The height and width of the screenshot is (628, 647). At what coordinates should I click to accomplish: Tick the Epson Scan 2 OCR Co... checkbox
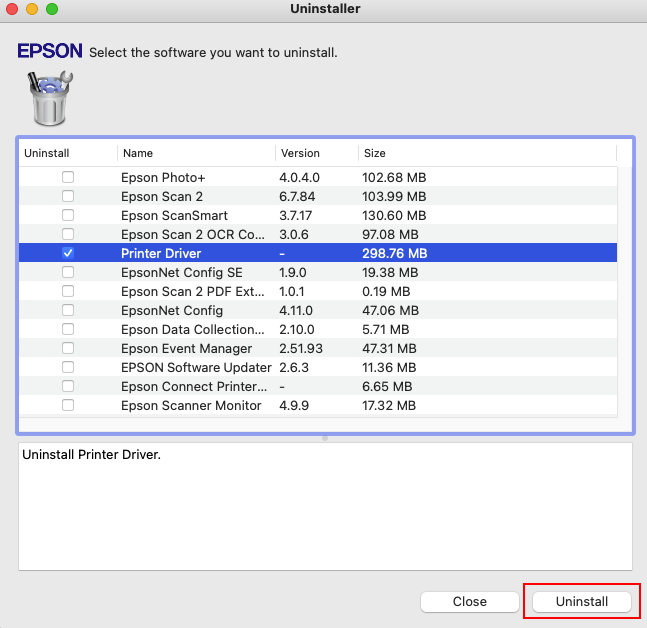pyautogui.click(x=68, y=234)
